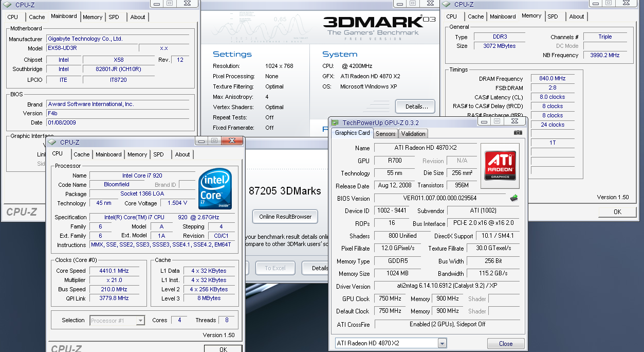
Task: Click the title bar icon of the CPU-Z memory timings window
Action: [448, 5]
